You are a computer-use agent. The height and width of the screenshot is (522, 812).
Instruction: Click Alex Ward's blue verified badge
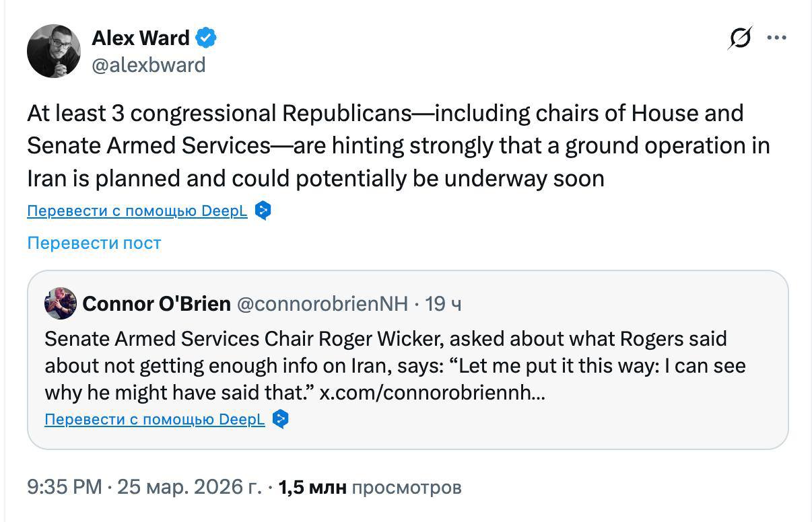pos(205,38)
